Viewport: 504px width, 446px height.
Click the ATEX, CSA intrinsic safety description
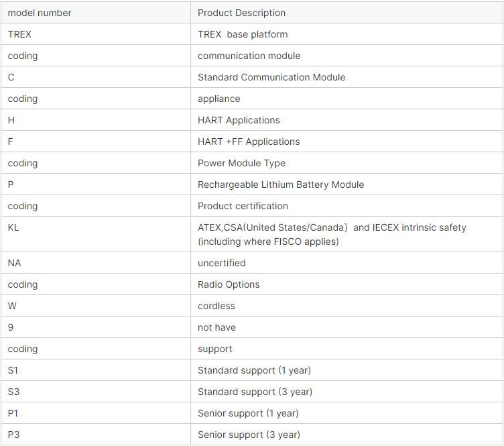click(332, 234)
